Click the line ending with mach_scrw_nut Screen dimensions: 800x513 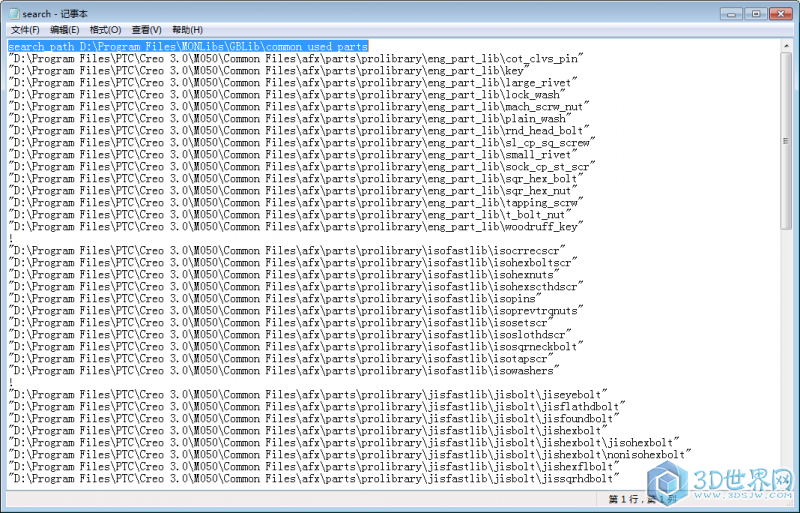[299, 107]
